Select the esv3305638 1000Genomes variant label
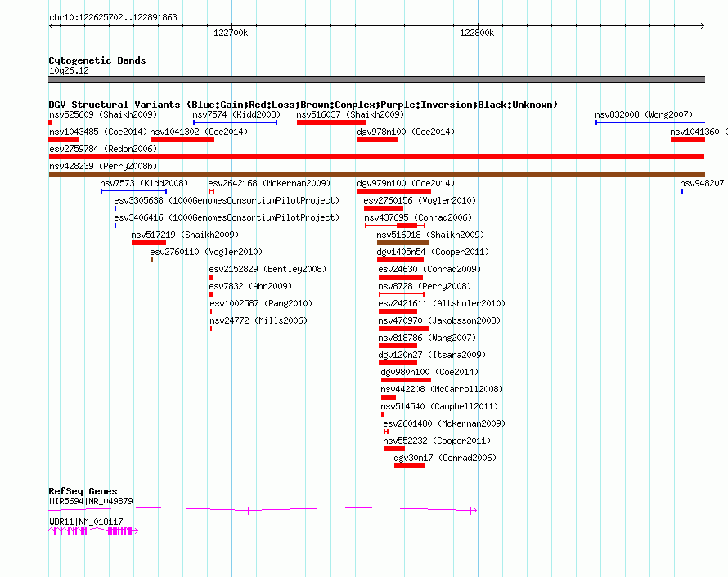The width and height of the screenshot is (728, 577). [227, 200]
